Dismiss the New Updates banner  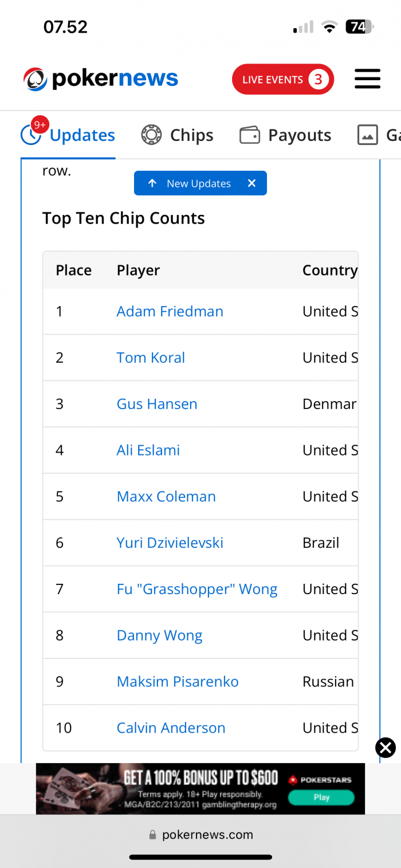click(251, 183)
